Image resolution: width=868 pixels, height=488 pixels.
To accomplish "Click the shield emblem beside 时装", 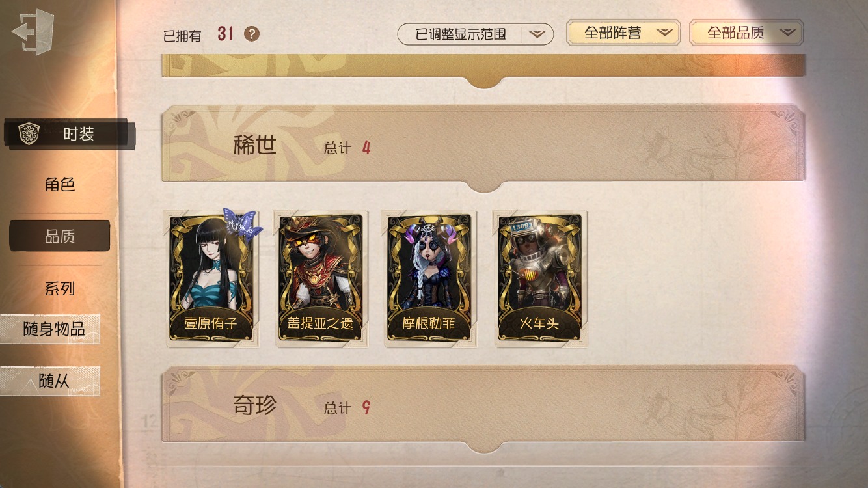I will 29,134.
